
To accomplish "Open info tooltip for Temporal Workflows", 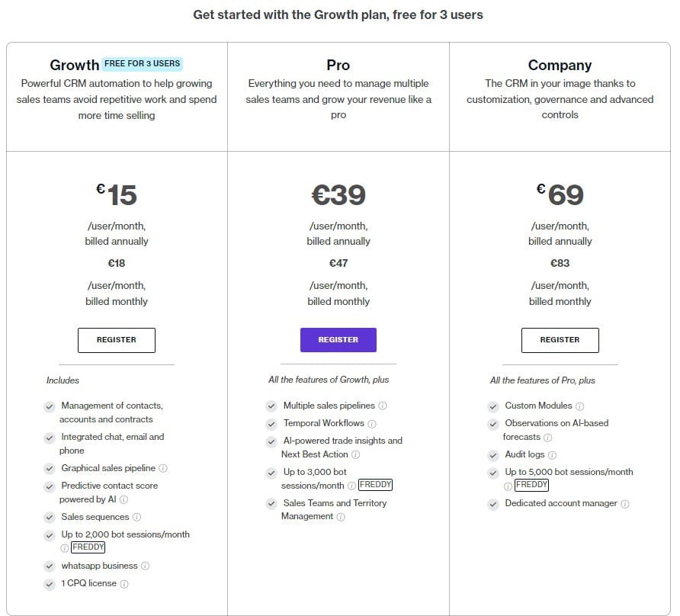I will tap(372, 423).
